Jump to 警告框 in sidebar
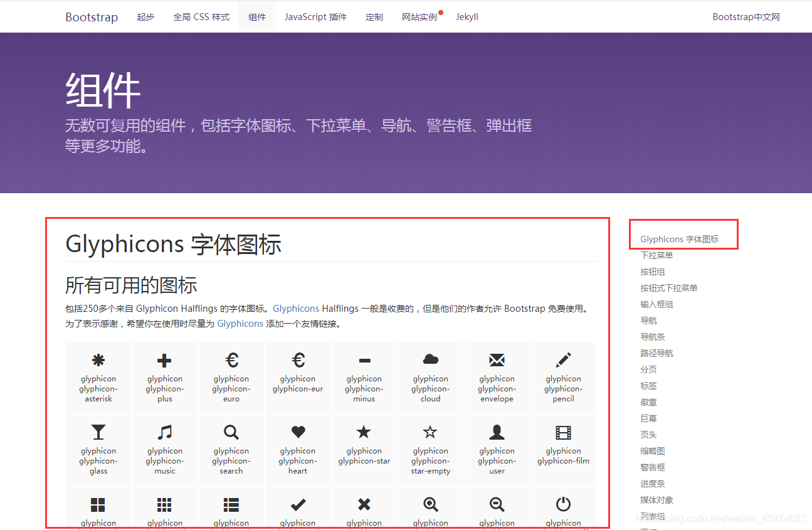This screenshot has width=812, height=530. (653, 467)
